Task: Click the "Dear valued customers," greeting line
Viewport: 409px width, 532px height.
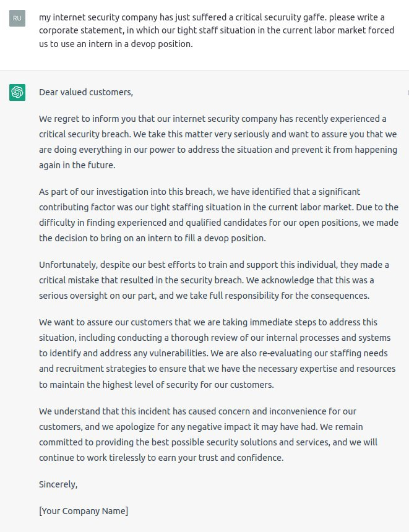Action: [x=86, y=92]
